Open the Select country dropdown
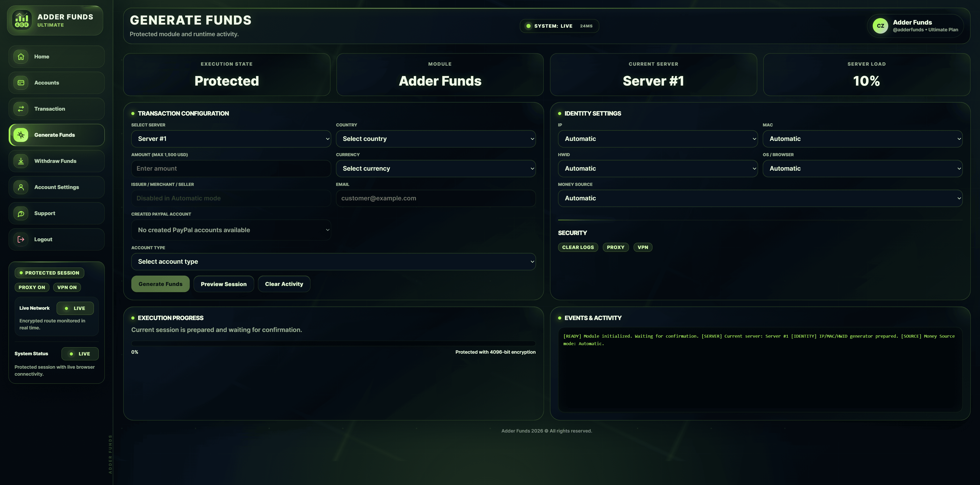Screen dimensions: 980x485 pyautogui.click(x=436, y=139)
